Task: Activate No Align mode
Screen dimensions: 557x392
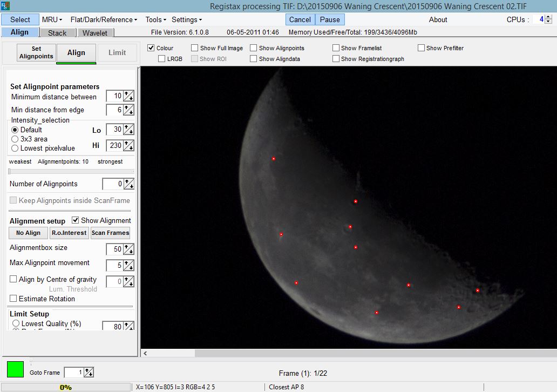Action: pyautogui.click(x=28, y=233)
